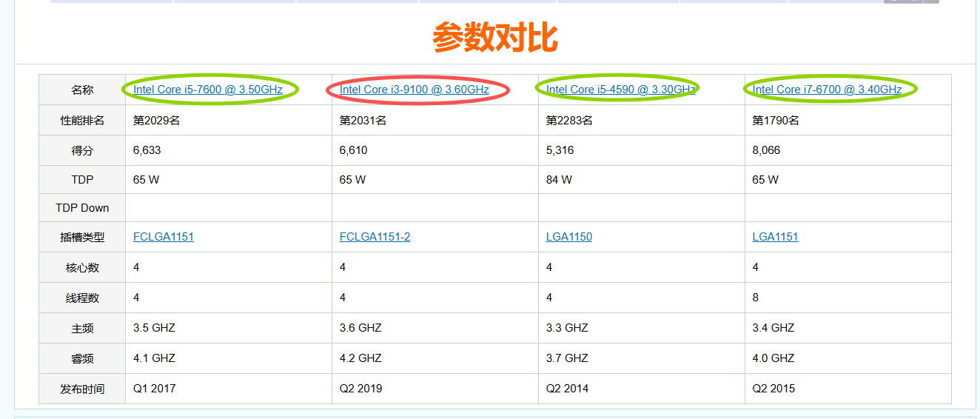Click the 发布时间 row header
The image size is (980, 419).
click(x=82, y=389)
